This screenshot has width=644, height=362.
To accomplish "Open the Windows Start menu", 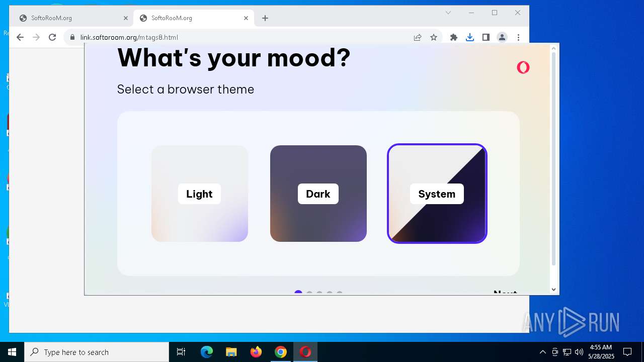I will point(12,352).
